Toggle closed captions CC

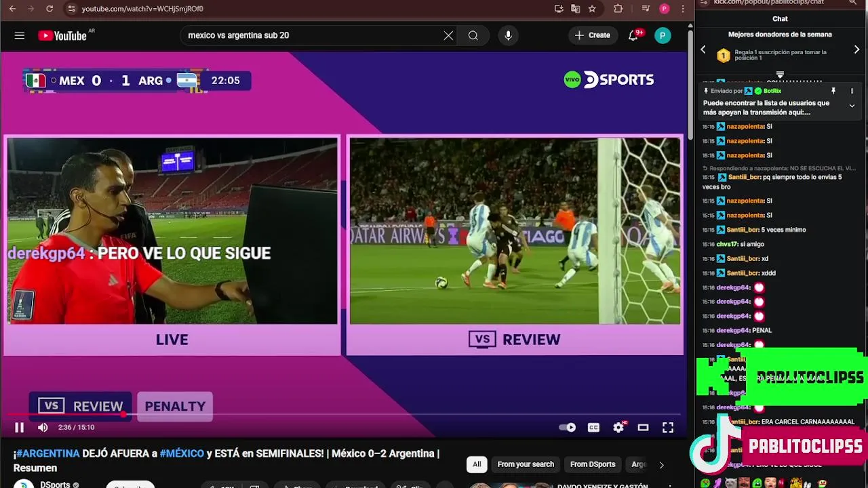[593, 427]
